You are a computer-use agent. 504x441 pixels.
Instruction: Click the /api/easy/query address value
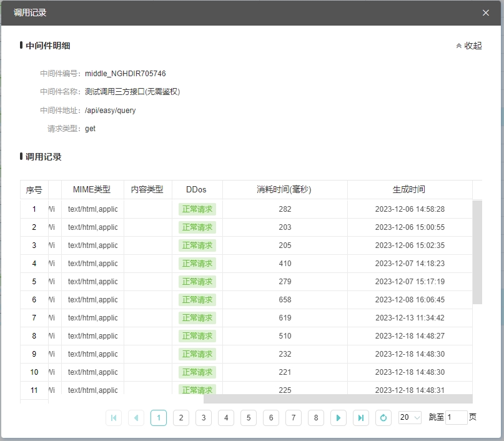coord(111,111)
